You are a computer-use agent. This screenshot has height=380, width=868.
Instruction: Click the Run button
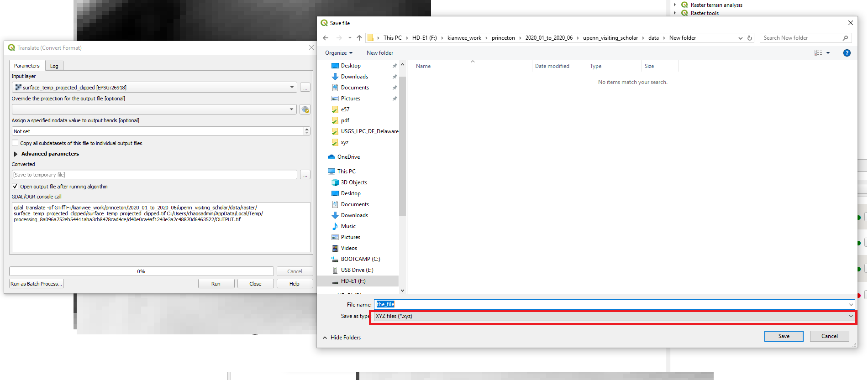pos(216,284)
